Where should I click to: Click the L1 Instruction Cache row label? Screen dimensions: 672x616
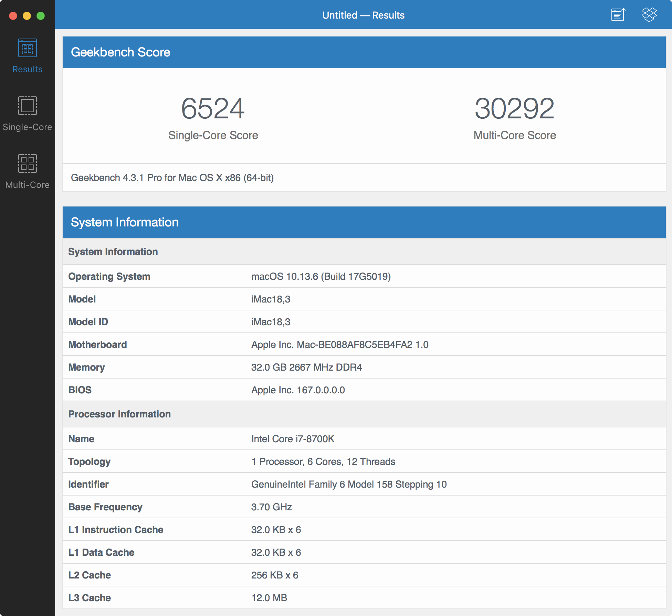click(x=116, y=530)
